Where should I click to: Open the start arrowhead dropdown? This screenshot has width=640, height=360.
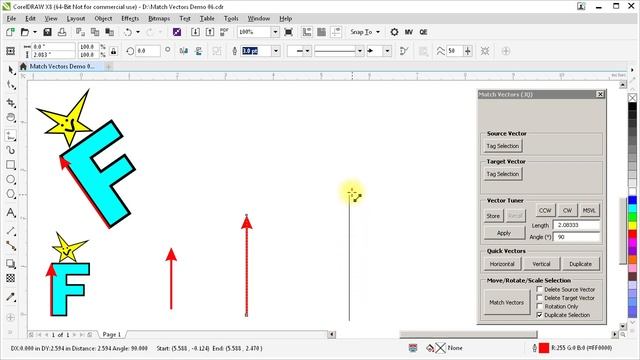tap(308, 51)
